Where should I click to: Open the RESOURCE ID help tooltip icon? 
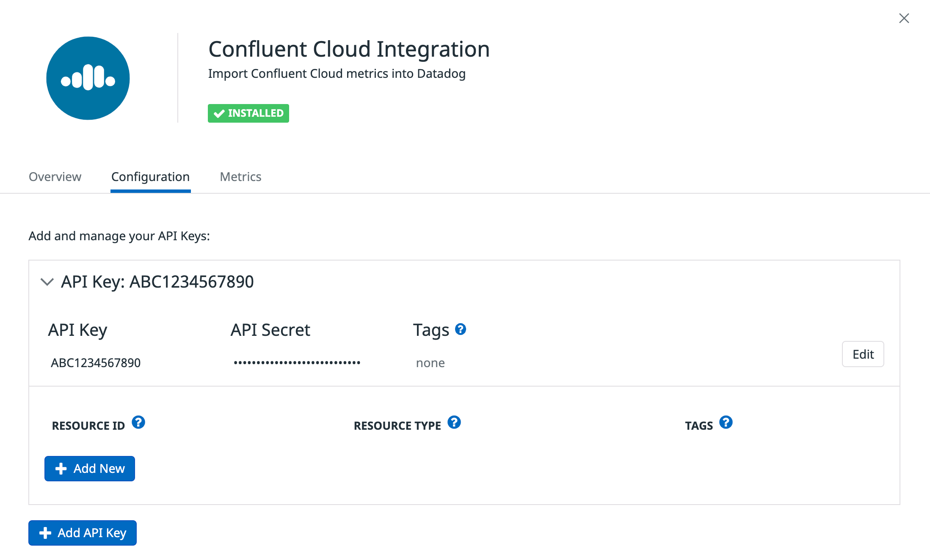pos(138,422)
